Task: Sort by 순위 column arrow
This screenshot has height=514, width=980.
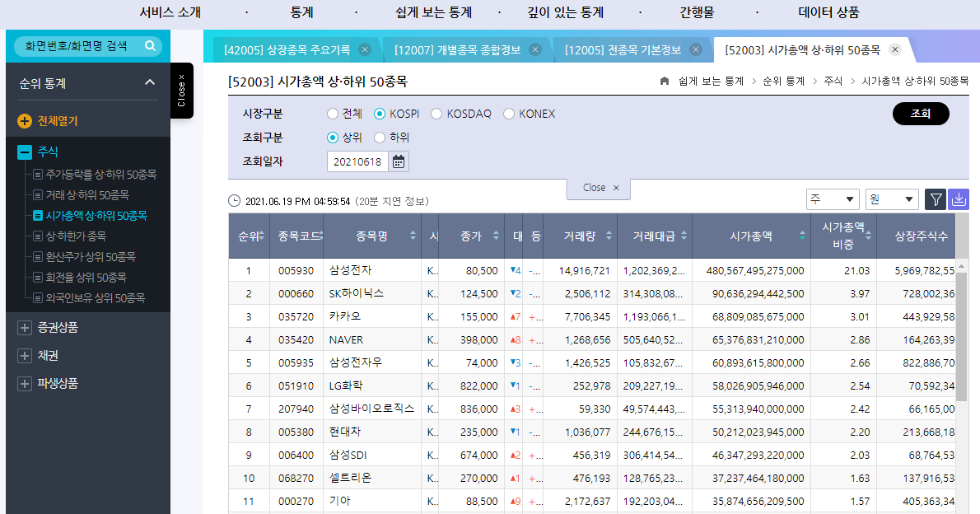Action: tap(262, 236)
